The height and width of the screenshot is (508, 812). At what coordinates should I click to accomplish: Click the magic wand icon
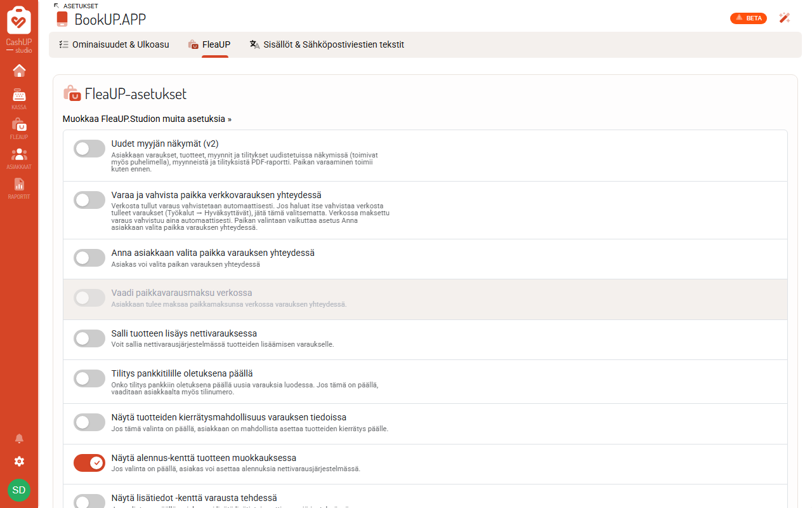point(785,18)
